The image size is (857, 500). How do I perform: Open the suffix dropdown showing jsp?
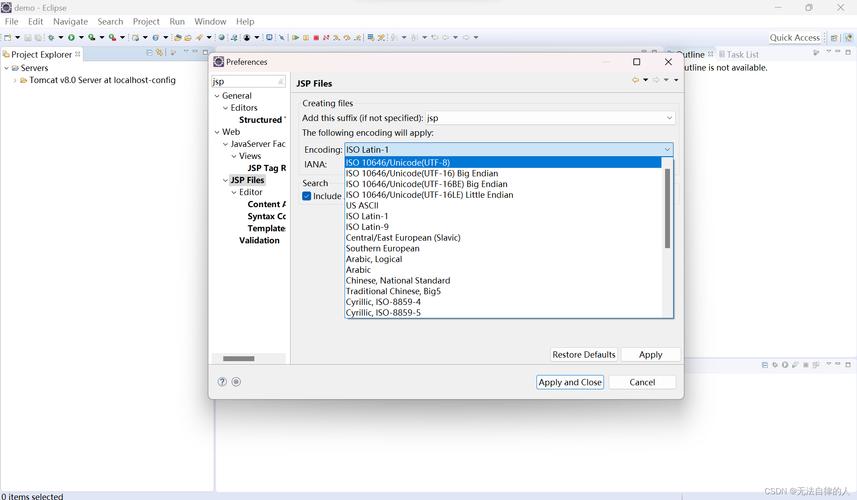[669, 118]
